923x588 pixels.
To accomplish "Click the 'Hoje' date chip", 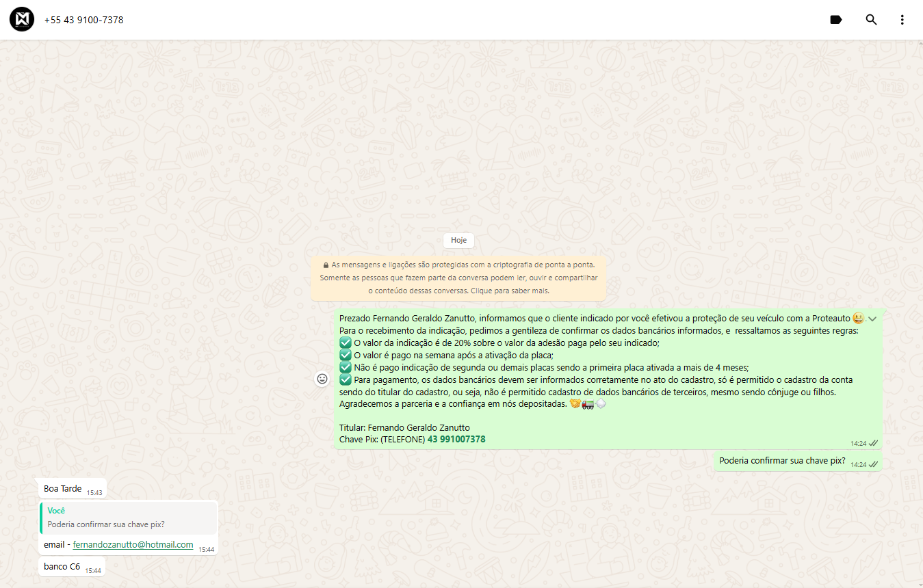I will click(x=458, y=241).
